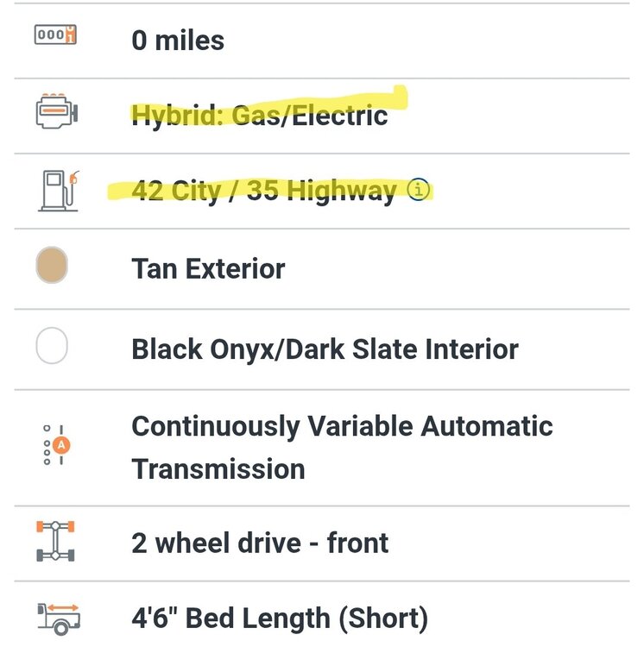Click the 2 wheel drive - front text
The height and width of the screenshot is (647, 644).
(x=260, y=543)
